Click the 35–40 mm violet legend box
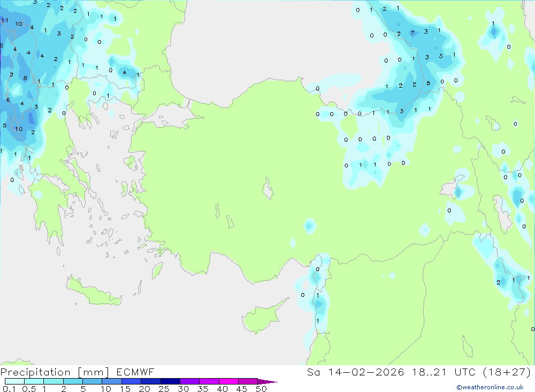The image size is (535, 392). [209, 381]
